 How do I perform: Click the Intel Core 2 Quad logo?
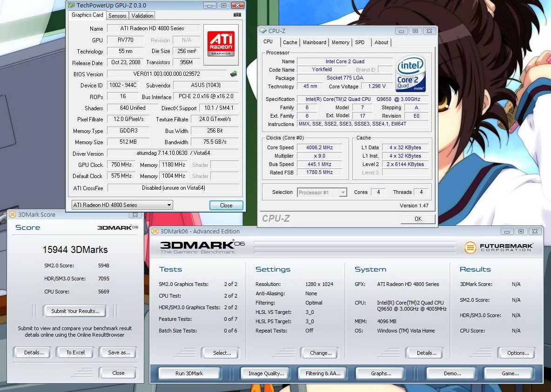coord(410,74)
